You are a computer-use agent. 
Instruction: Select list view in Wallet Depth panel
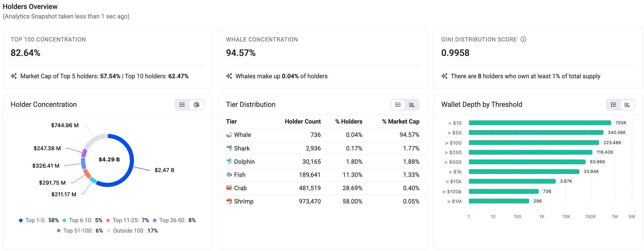(613, 105)
